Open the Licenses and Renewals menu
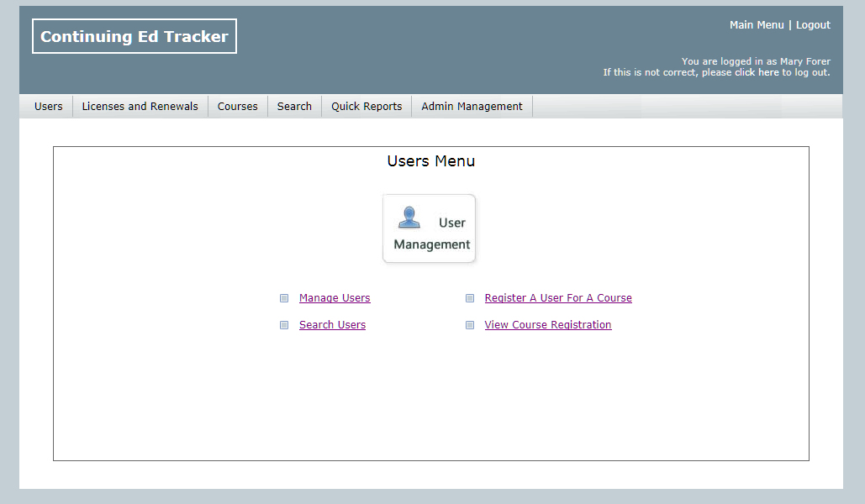This screenshot has height=504, width=865. (x=140, y=107)
